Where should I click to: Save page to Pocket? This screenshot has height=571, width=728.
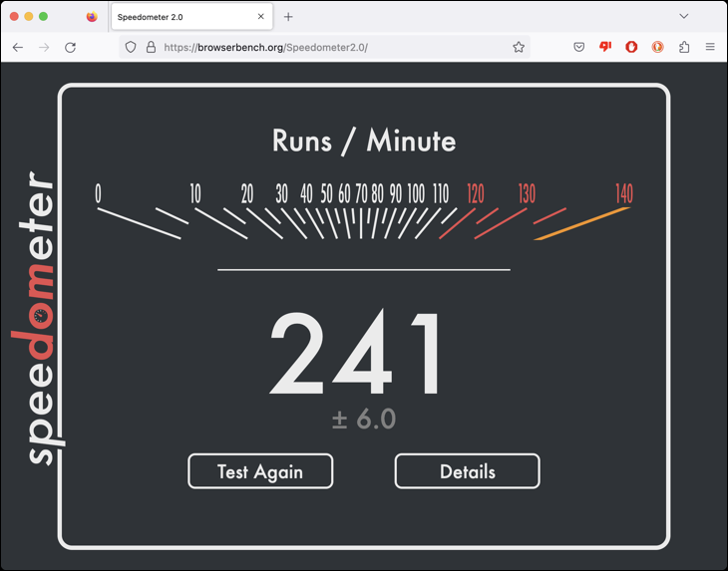tap(579, 47)
